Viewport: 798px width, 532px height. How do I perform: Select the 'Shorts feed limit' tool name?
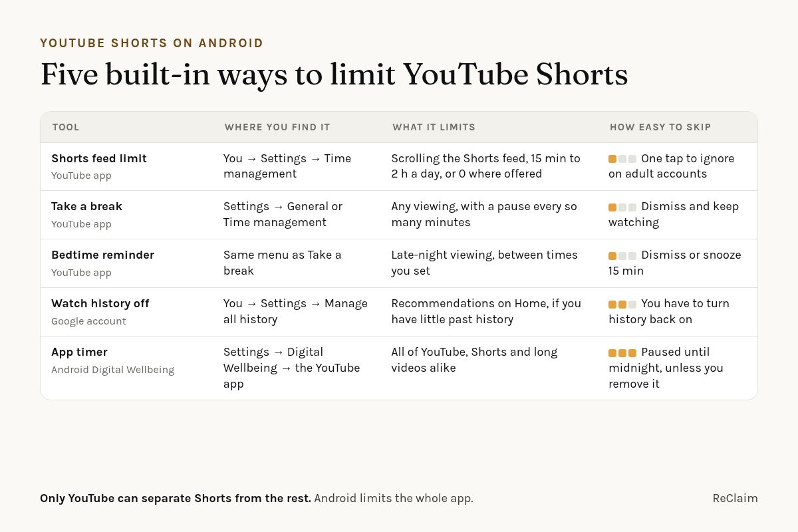99,158
